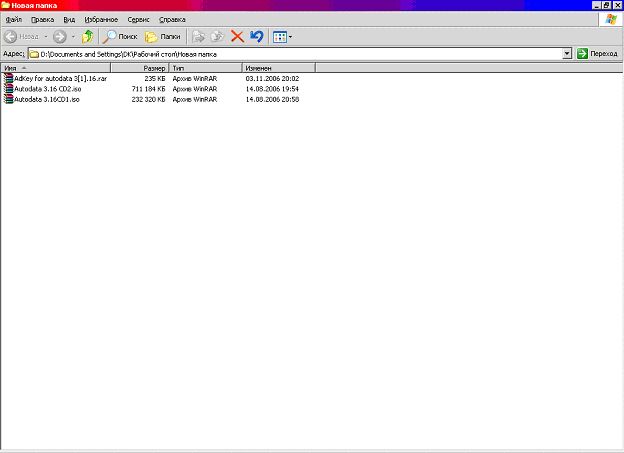Click the red Delete X icon

click(237, 37)
